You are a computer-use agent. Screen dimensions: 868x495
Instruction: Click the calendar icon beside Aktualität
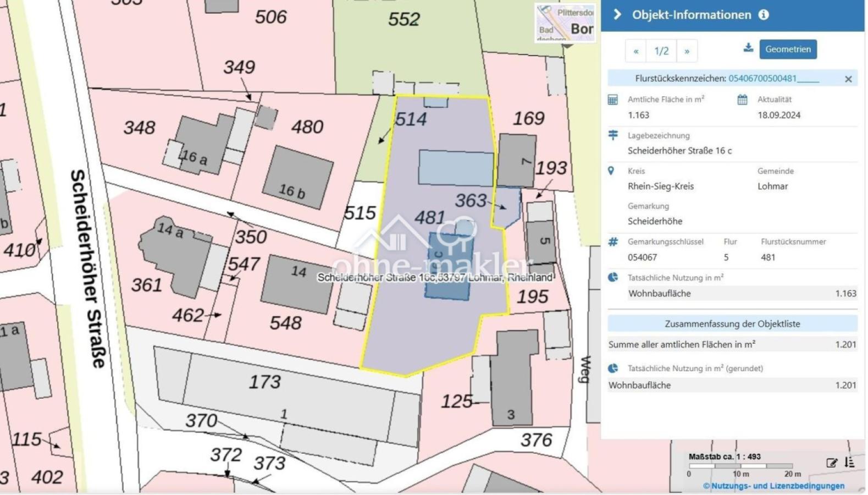742,100
